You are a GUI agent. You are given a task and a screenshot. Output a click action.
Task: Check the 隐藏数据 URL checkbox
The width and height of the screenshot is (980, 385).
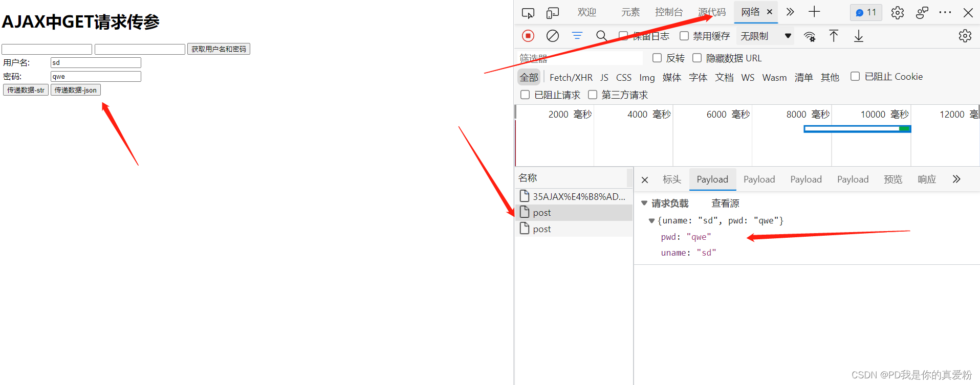(697, 58)
